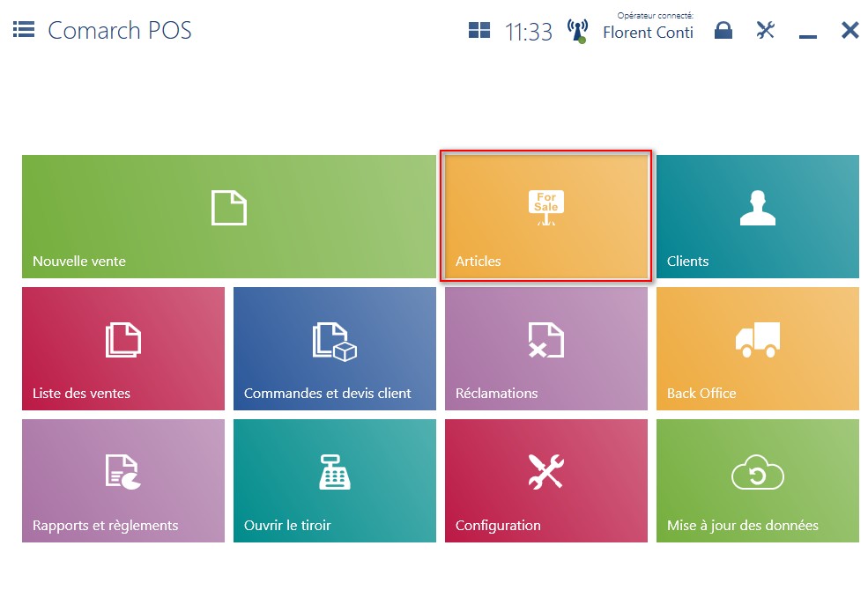Click the Mise à jour des données tile
The image size is (868, 590).
[758, 481]
